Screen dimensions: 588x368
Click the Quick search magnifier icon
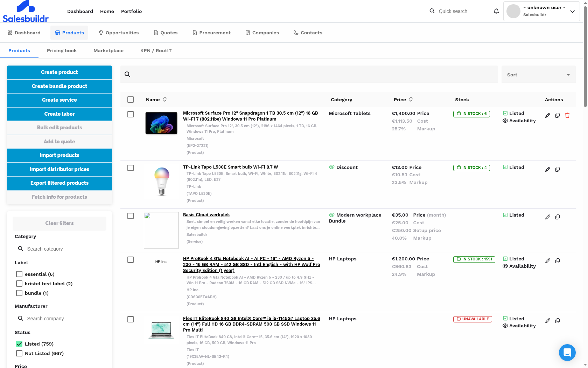tap(432, 11)
